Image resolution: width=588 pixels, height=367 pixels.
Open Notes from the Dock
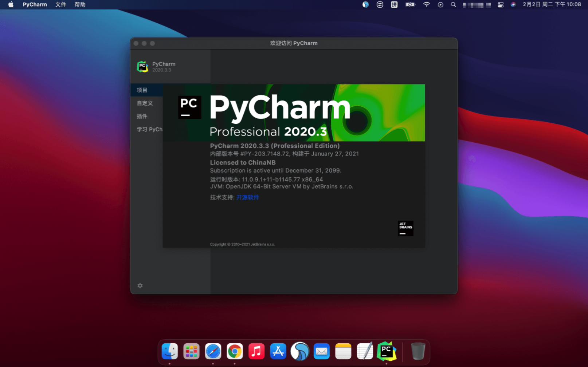[x=343, y=351]
